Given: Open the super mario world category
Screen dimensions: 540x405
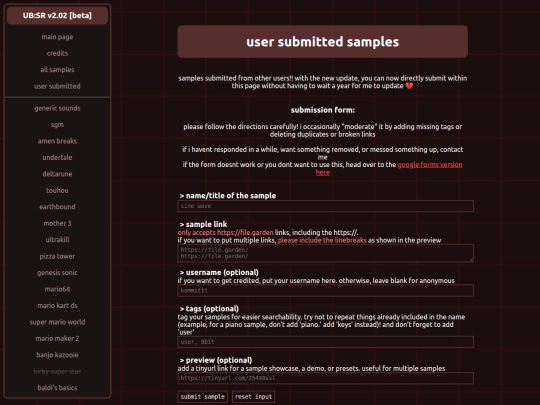Looking at the screenshot, I should 57,322.
